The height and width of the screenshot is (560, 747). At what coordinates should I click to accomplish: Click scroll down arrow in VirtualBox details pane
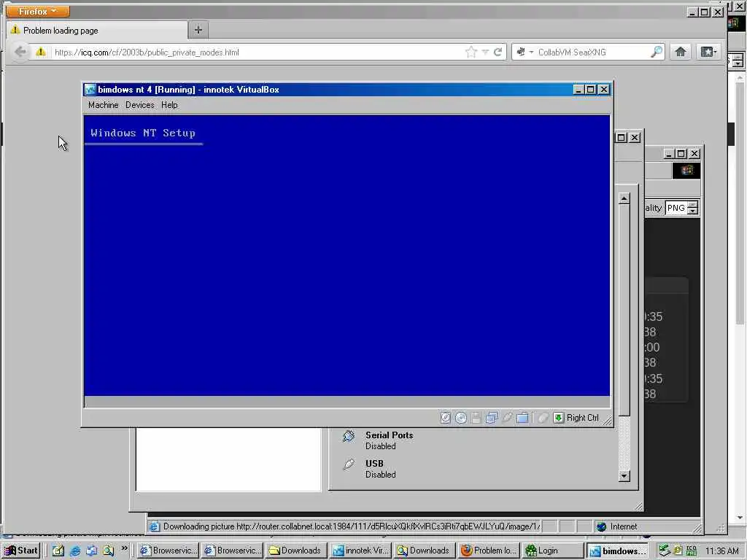624,475
